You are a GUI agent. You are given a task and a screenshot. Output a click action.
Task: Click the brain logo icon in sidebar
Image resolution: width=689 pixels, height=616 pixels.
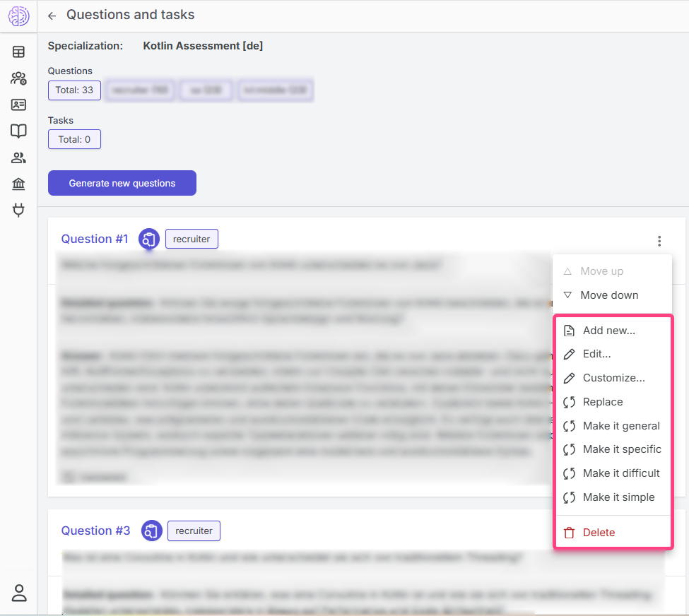tap(18, 16)
